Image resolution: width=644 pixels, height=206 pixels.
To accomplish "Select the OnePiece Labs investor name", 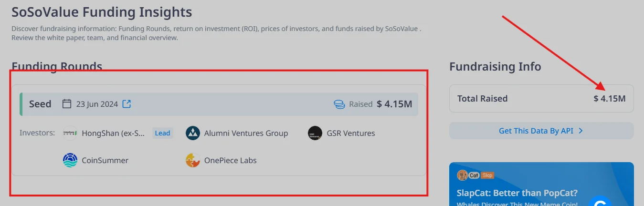I will click(231, 160).
